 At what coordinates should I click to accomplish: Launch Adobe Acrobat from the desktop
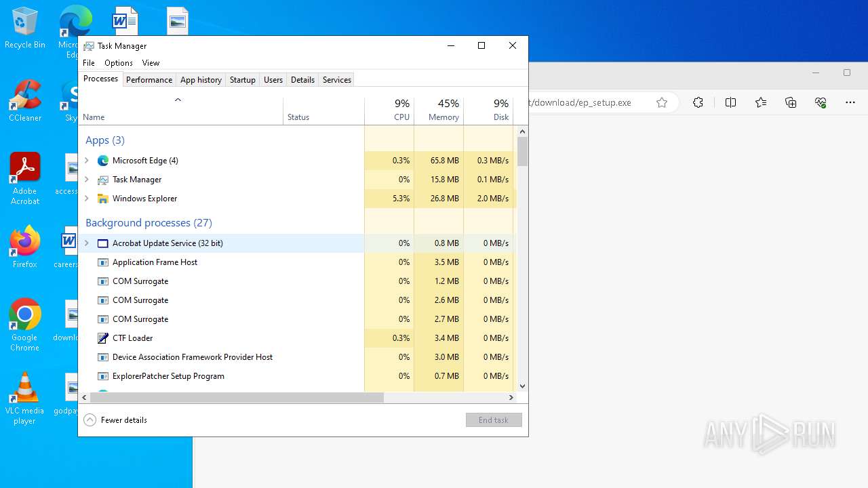[x=24, y=179]
